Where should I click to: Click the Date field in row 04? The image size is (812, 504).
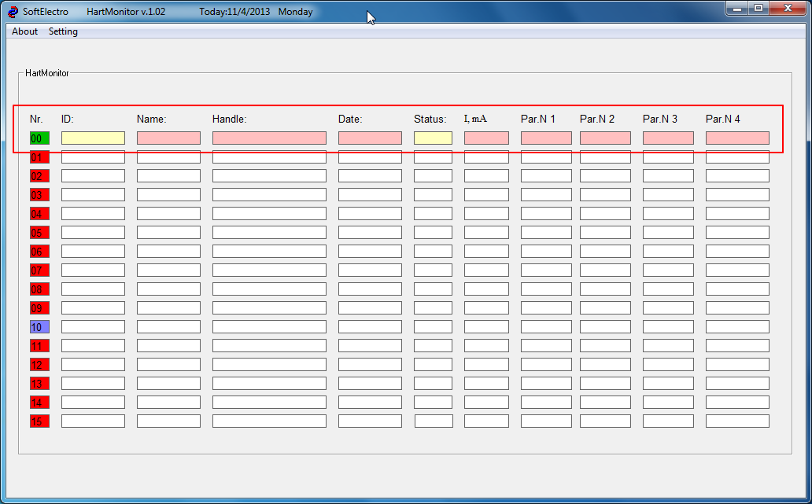point(370,214)
